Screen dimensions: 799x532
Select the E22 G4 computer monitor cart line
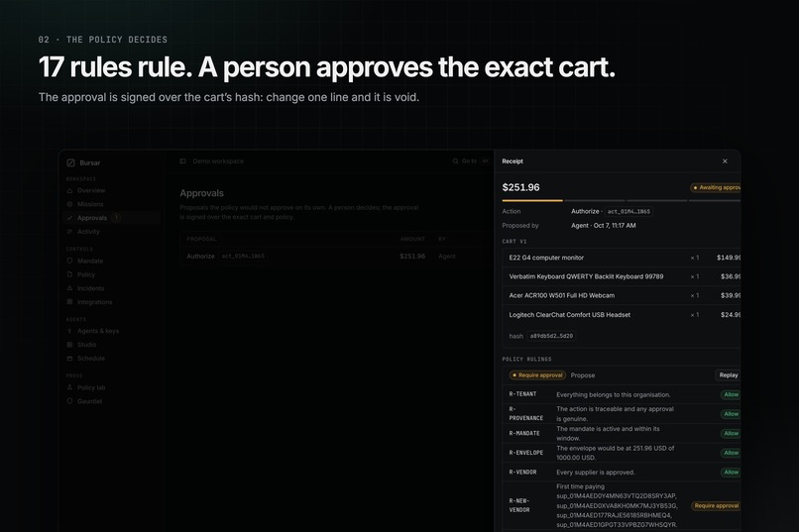tap(622, 258)
